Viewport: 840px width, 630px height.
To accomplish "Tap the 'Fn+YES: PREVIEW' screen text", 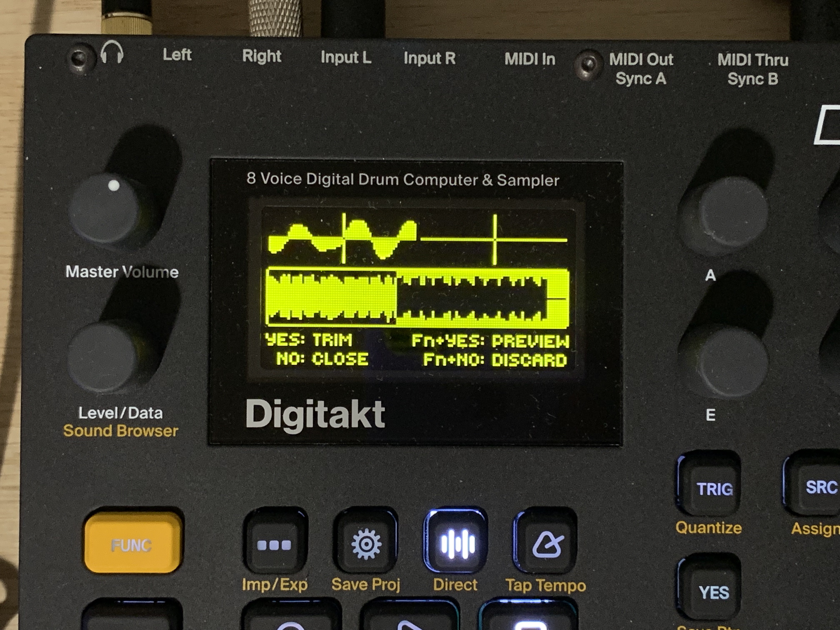I will pyautogui.click(x=490, y=341).
